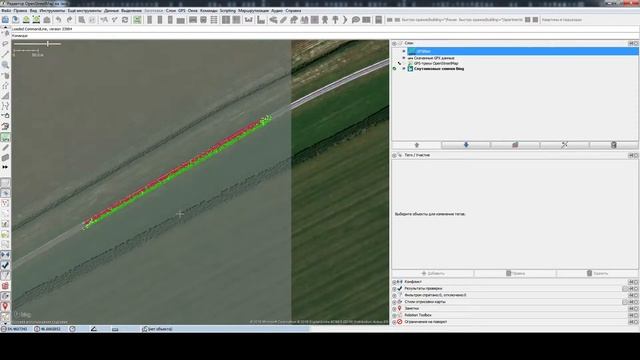Click the green highlighted toolbar icon

[137, 20]
